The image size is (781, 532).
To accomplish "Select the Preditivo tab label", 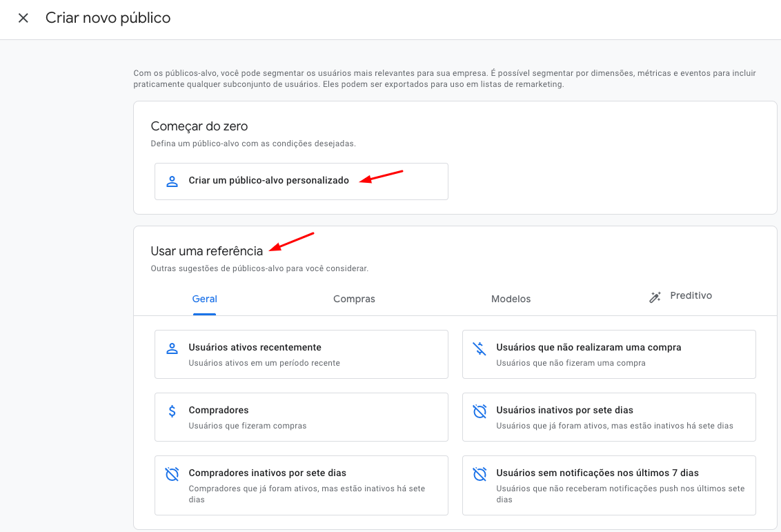I will click(691, 295).
